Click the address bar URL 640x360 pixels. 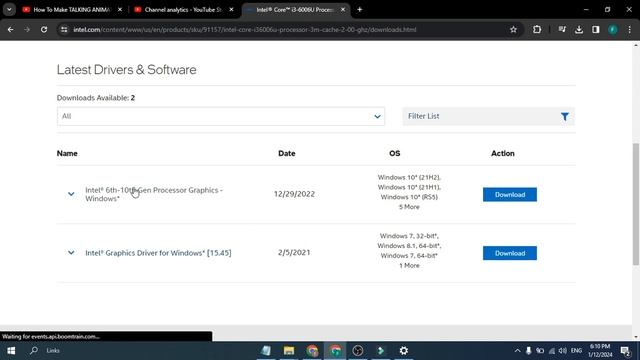tap(245, 29)
